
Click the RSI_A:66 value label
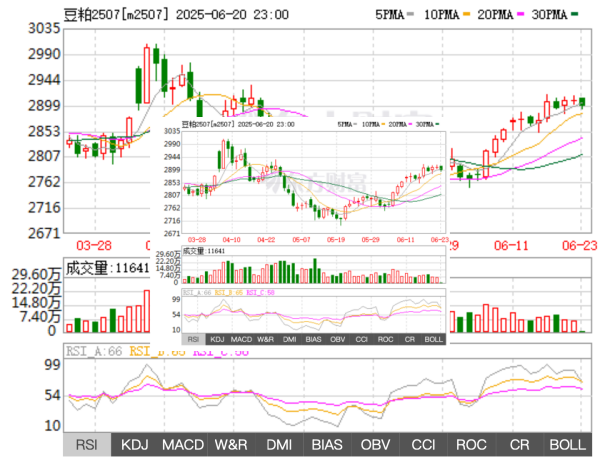click(x=93, y=351)
